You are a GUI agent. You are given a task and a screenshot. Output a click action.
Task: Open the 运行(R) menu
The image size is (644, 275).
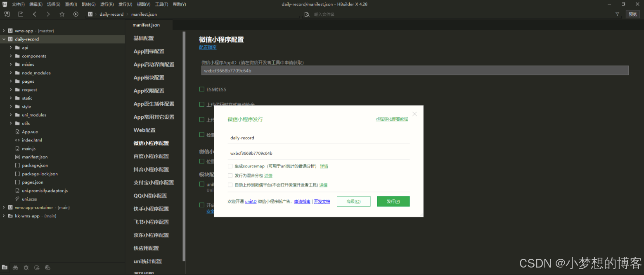(107, 4)
